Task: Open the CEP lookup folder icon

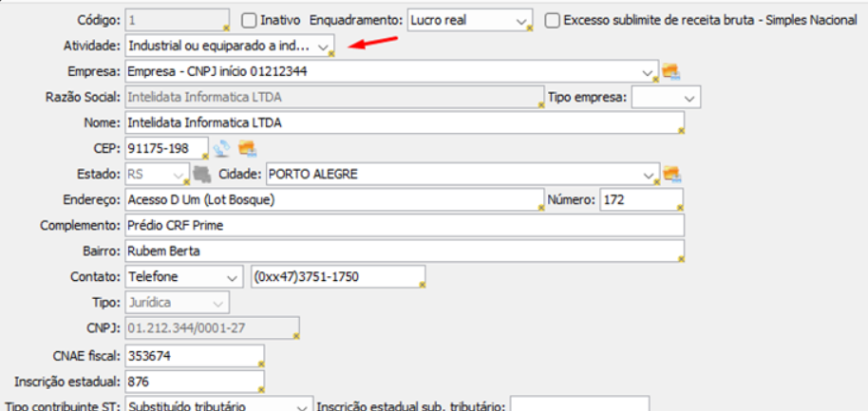Action: 248,148
